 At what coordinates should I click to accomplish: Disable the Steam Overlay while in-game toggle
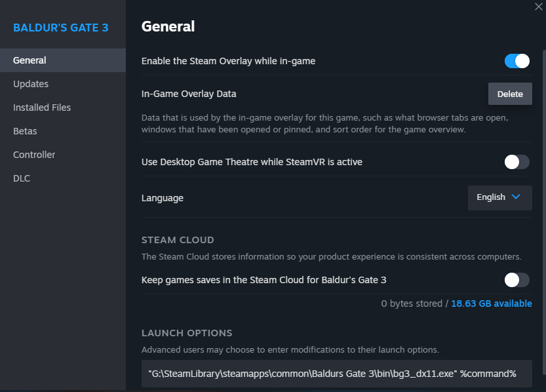(x=517, y=61)
